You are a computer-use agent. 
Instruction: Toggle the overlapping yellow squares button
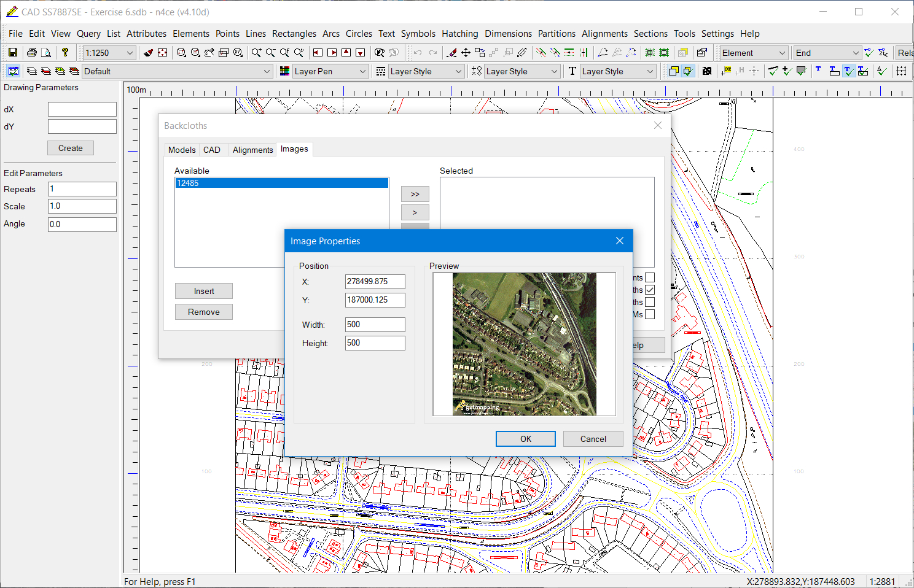673,71
